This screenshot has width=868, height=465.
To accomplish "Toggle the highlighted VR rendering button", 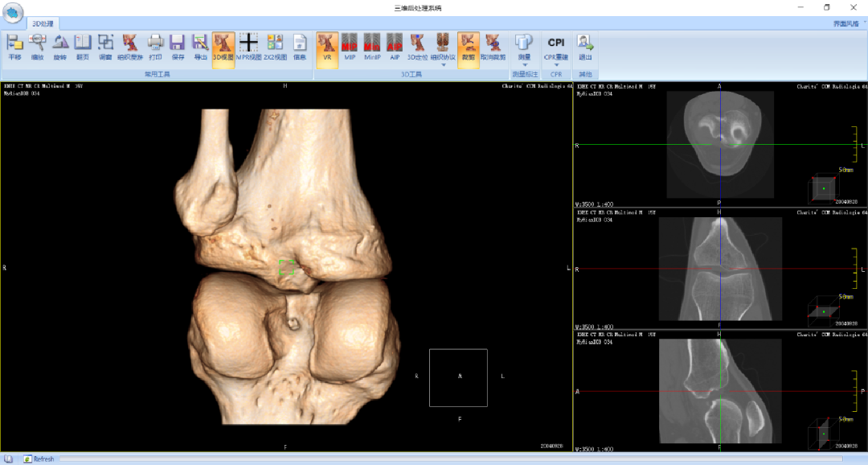I will click(327, 50).
